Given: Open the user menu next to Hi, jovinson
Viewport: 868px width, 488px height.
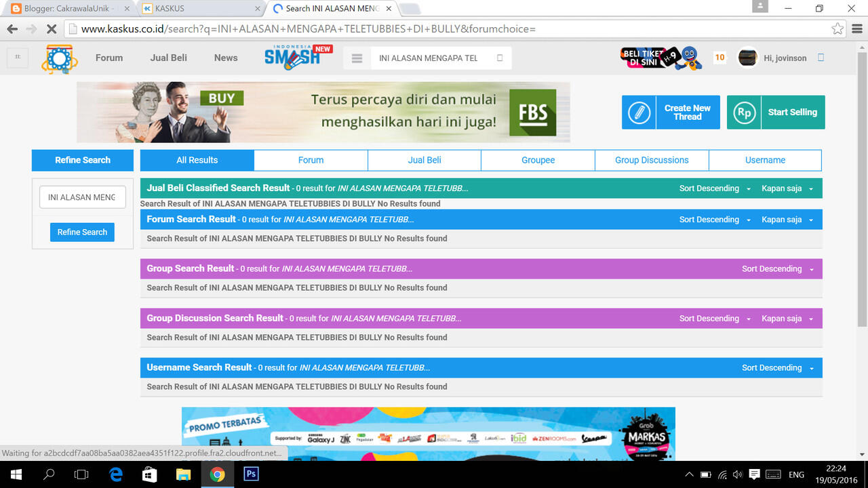Looking at the screenshot, I should point(821,58).
